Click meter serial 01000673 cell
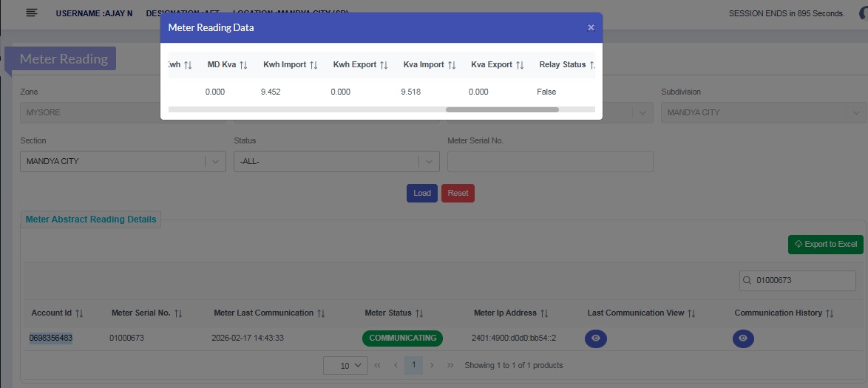The image size is (868, 388). [x=126, y=338]
